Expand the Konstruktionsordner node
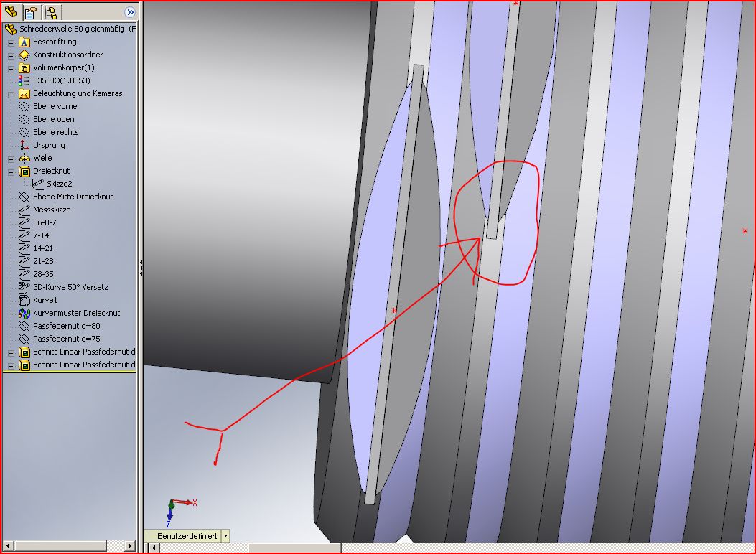 [11, 56]
